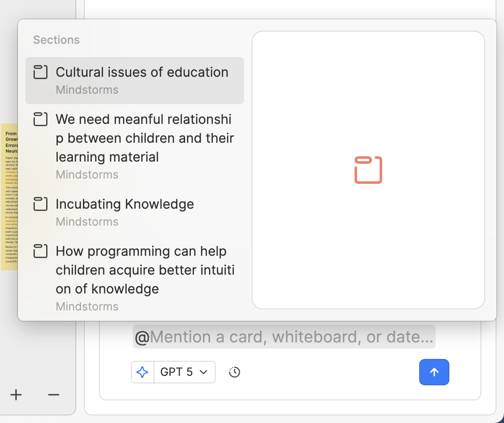504x423 pixels.
Task: Click the '@Mention a card' input field
Action: coord(284,336)
